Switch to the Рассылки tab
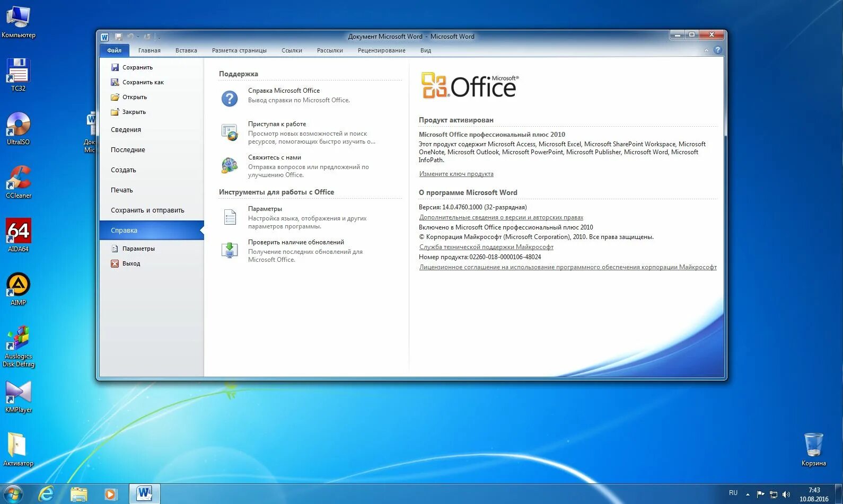The image size is (843, 504). click(330, 50)
